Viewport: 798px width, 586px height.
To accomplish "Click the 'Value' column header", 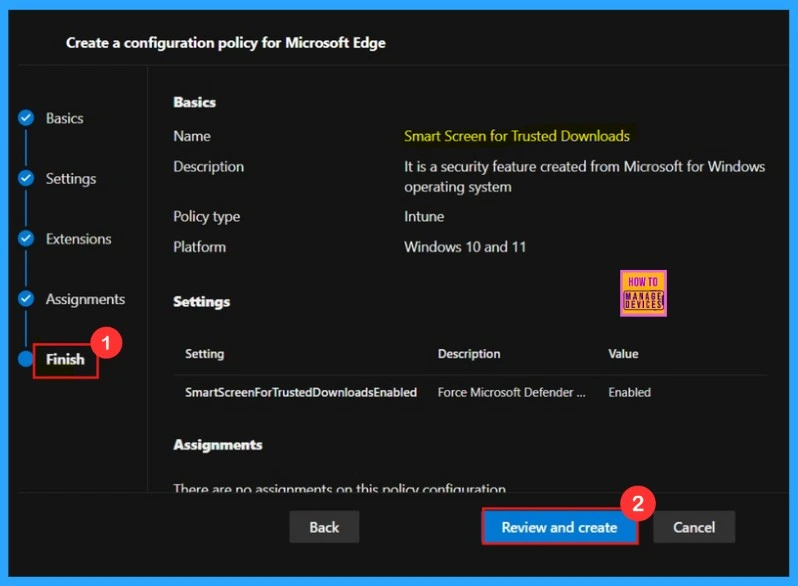I will click(x=623, y=354).
